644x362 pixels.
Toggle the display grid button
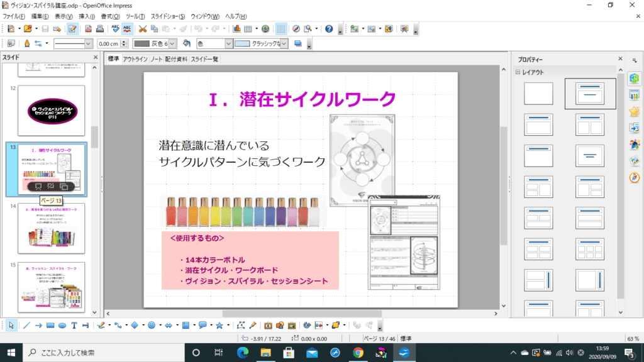coord(281,29)
